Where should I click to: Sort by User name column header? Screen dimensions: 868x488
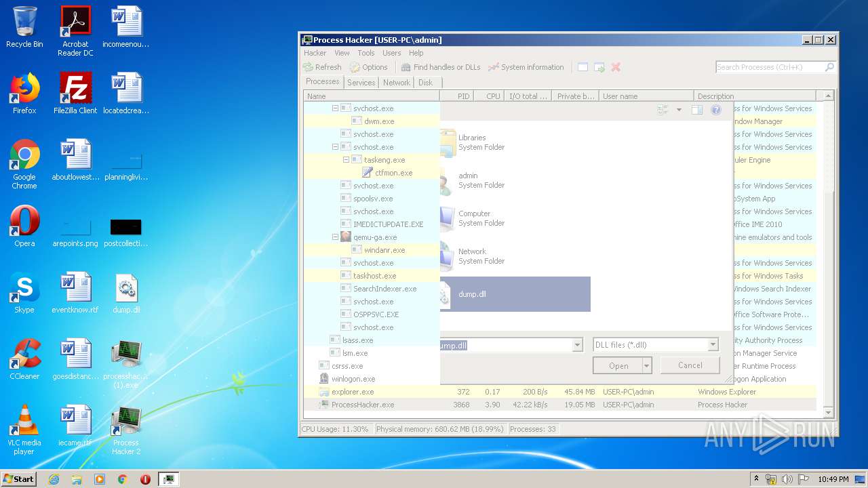pyautogui.click(x=646, y=96)
